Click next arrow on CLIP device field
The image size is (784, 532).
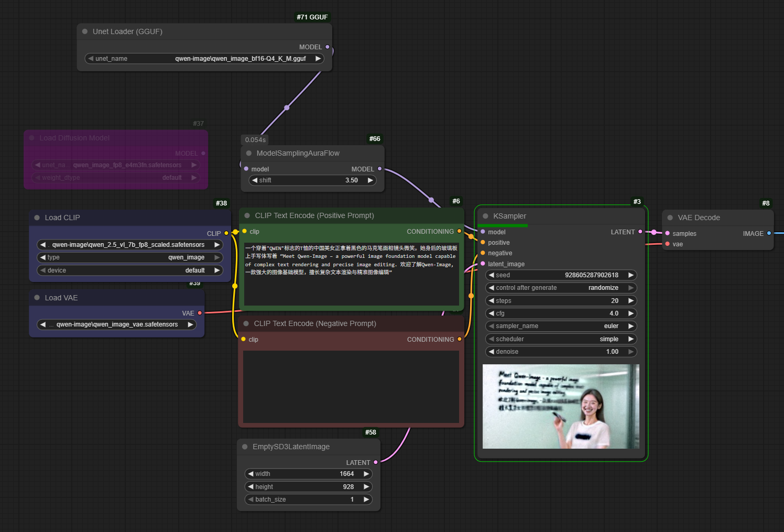point(217,270)
